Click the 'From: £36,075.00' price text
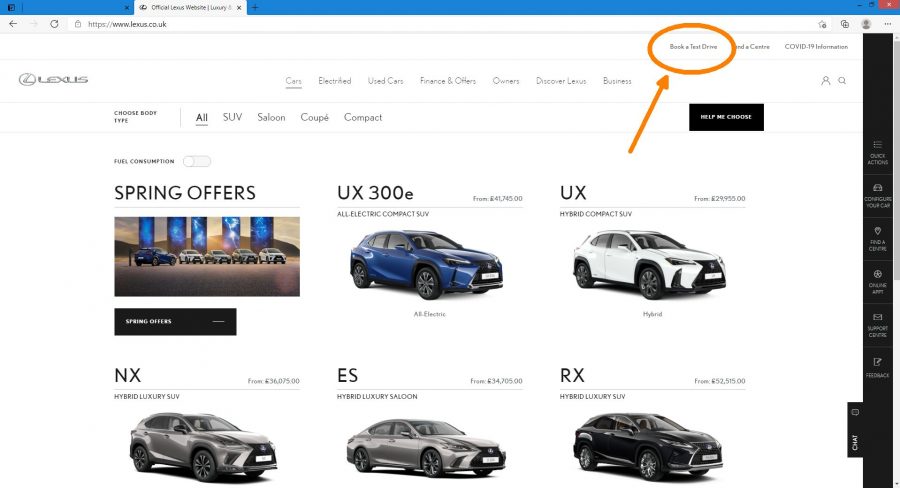 click(274, 381)
